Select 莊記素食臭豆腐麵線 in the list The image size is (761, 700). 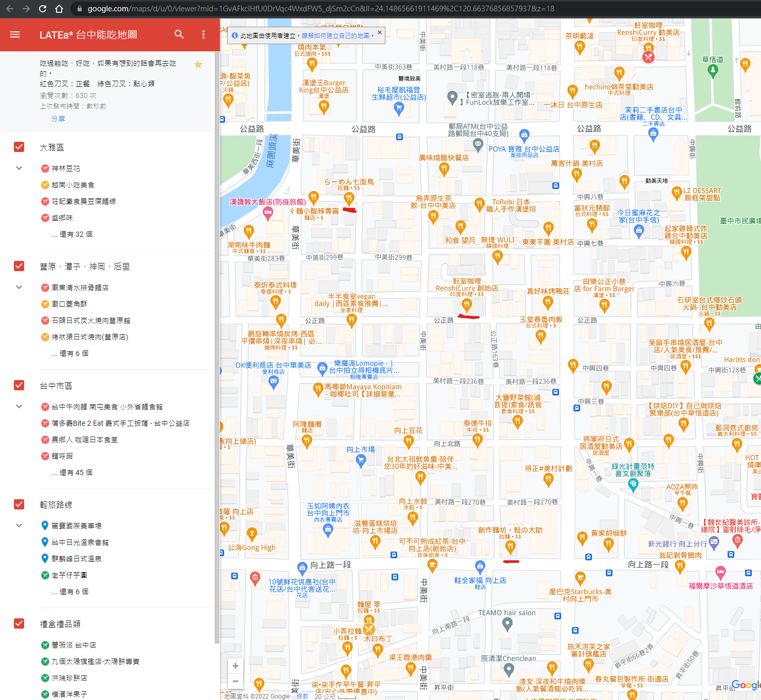click(x=84, y=201)
